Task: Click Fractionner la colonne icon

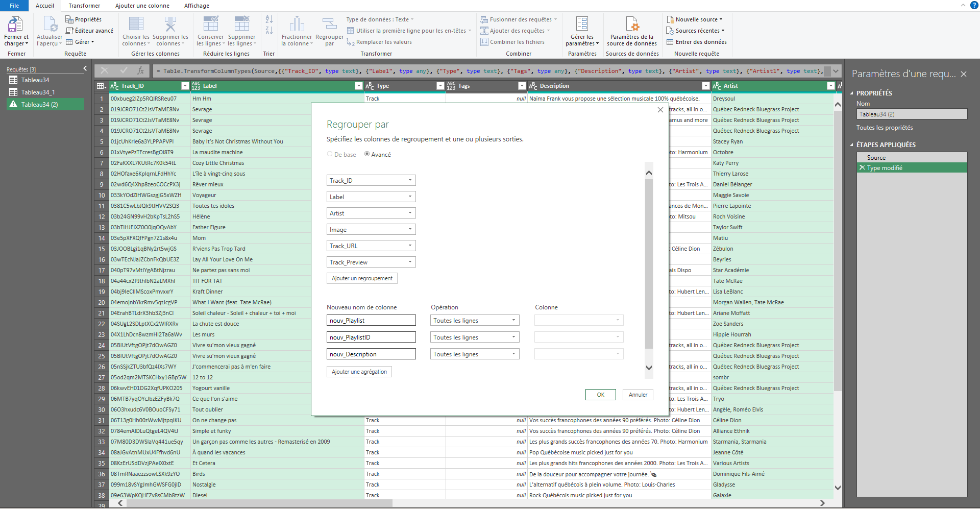Action: coord(297,24)
